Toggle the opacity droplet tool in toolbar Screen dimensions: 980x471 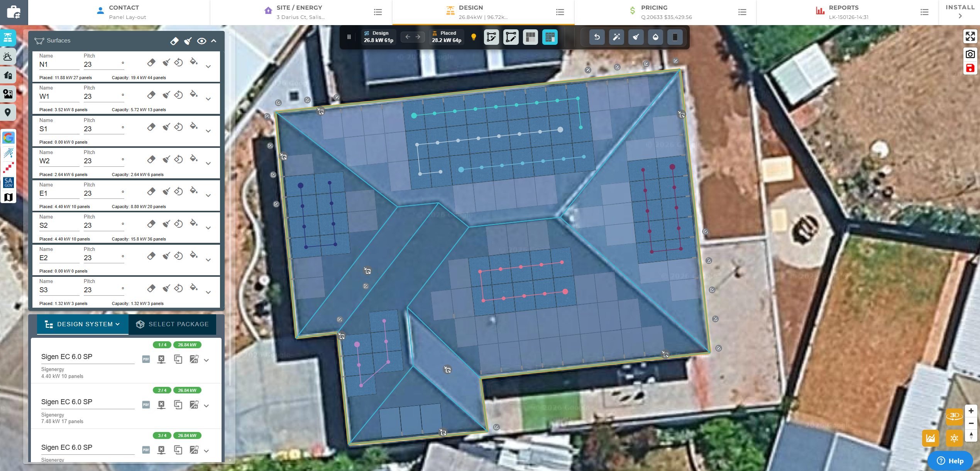655,37
